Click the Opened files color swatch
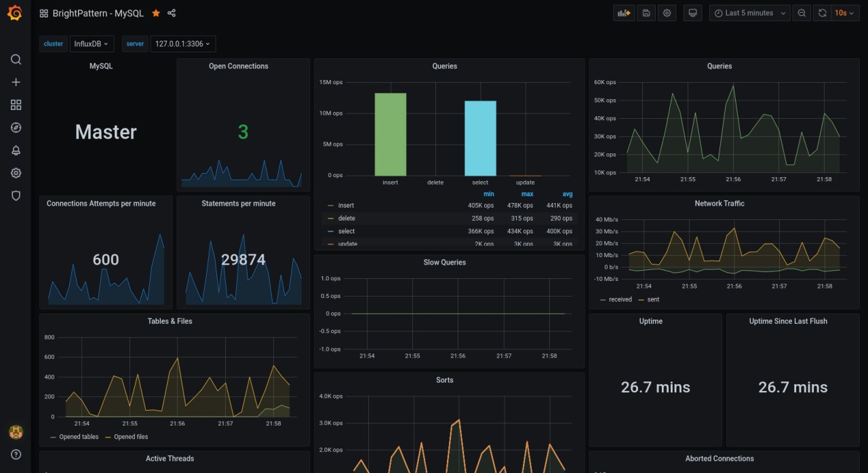The height and width of the screenshot is (473, 868). [108, 436]
